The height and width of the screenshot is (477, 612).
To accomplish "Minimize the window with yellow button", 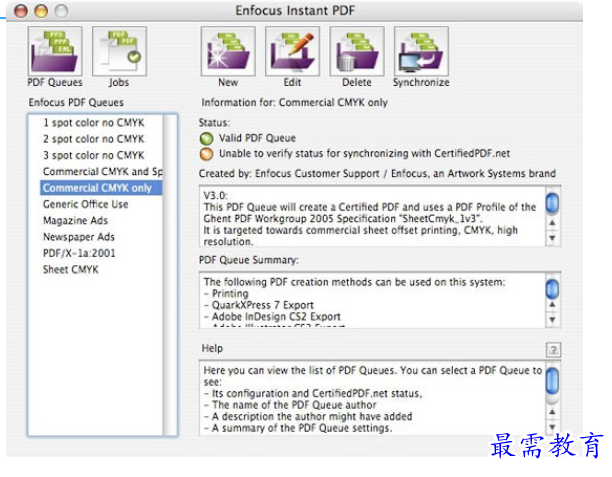I will (41, 11).
